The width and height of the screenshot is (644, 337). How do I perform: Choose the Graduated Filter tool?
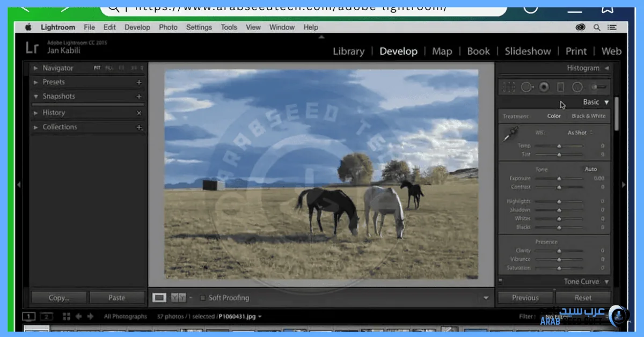point(561,87)
